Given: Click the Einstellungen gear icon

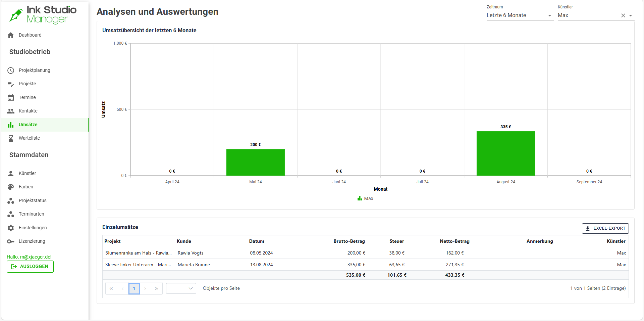Looking at the screenshot, I should [x=11, y=228].
